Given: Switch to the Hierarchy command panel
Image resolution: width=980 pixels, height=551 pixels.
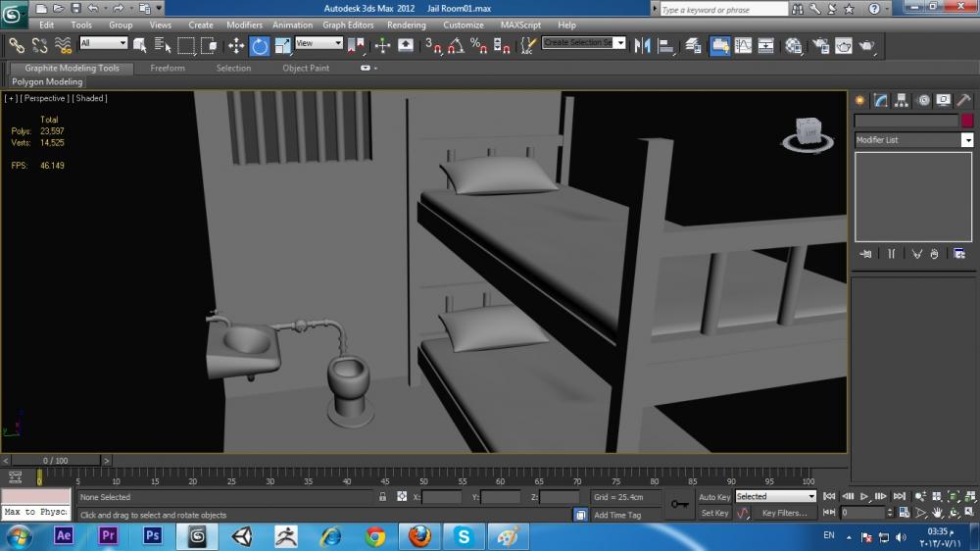Looking at the screenshot, I should [902, 100].
